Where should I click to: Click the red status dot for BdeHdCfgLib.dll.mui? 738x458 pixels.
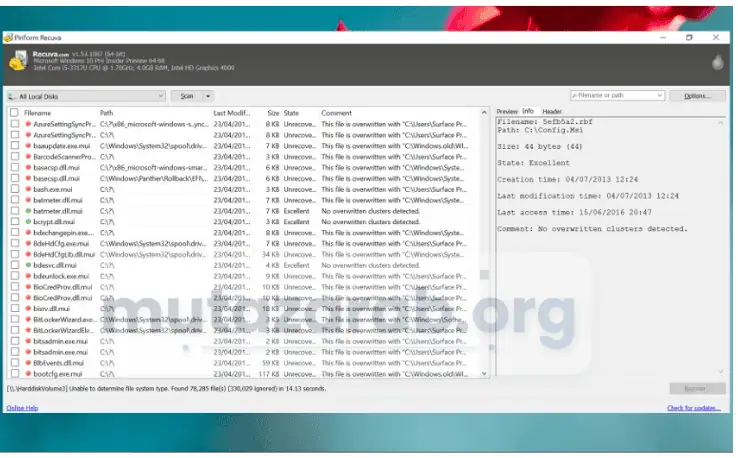click(28, 254)
